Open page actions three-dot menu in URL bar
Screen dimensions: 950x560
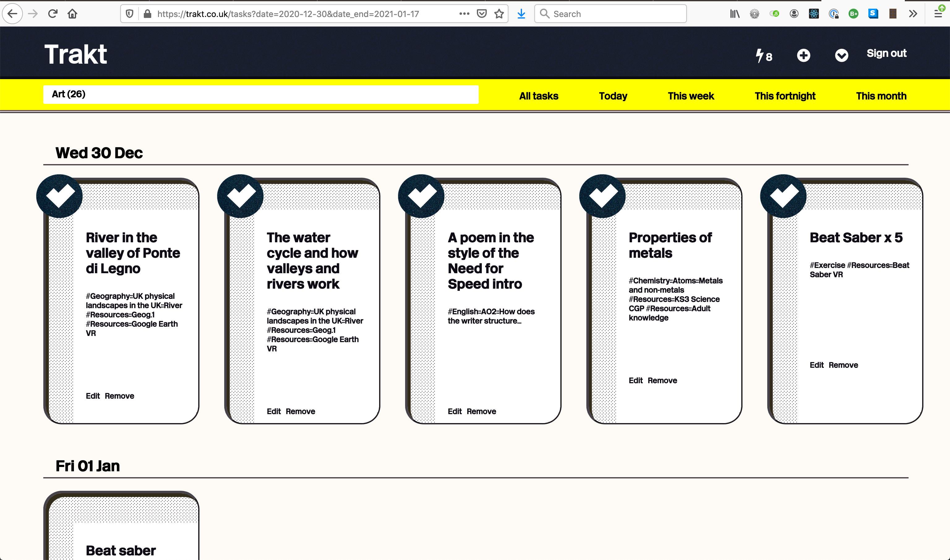[464, 14]
